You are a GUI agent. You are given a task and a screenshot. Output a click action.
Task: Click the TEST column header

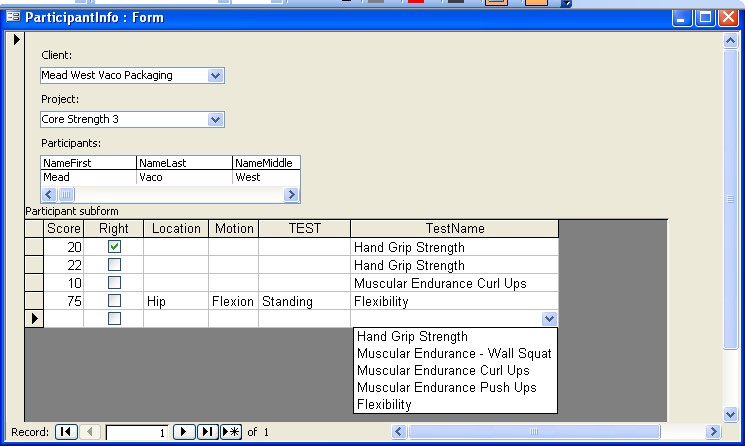tap(305, 228)
